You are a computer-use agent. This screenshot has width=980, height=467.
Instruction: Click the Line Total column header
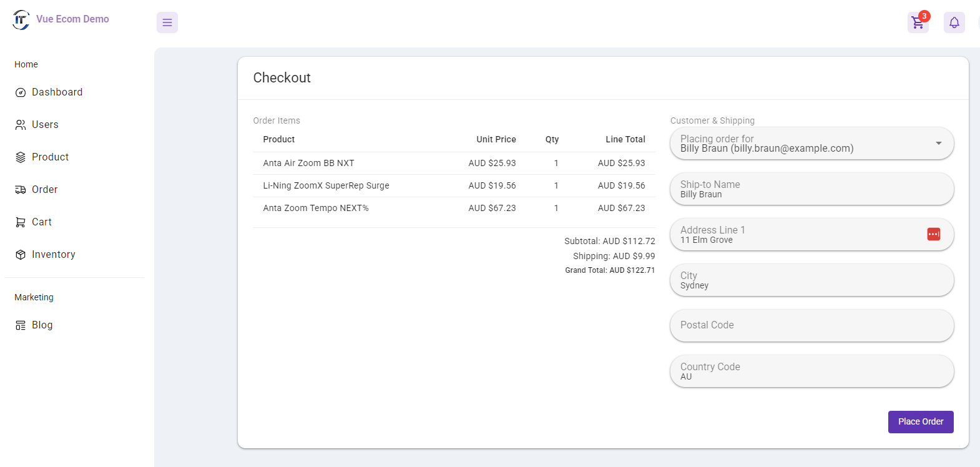tap(625, 140)
